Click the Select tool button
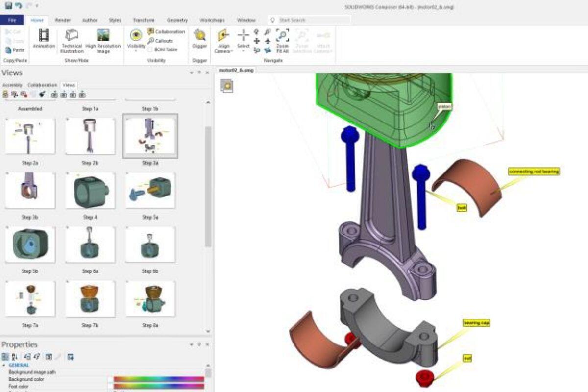 coord(244,39)
